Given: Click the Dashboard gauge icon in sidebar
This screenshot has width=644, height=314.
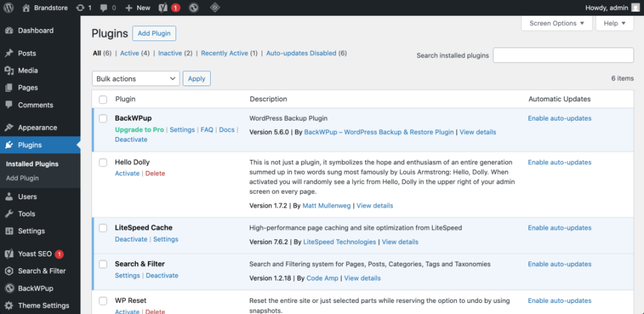Looking at the screenshot, I should [9, 31].
